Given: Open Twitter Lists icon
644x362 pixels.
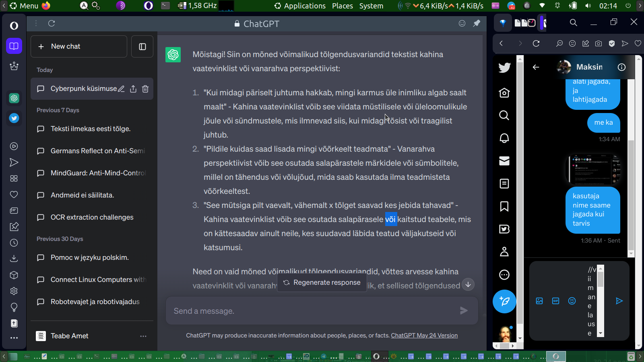Looking at the screenshot, I should (x=504, y=184).
